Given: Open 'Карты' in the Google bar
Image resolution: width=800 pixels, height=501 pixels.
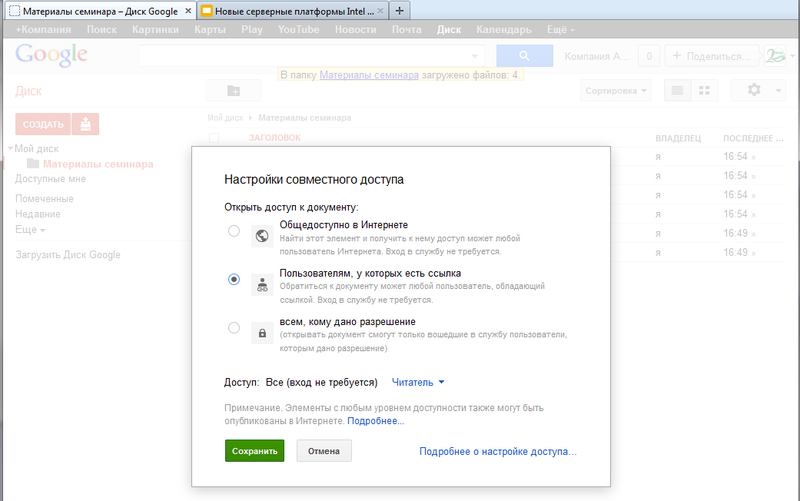Looking at the screenshot, I should tap(210, 30).
